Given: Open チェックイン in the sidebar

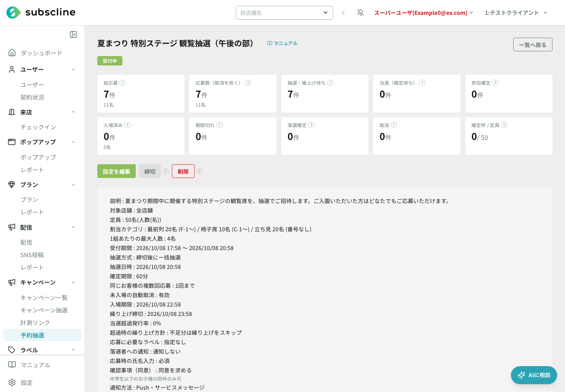Looking at the screenshot, I should tap(38, 127).
